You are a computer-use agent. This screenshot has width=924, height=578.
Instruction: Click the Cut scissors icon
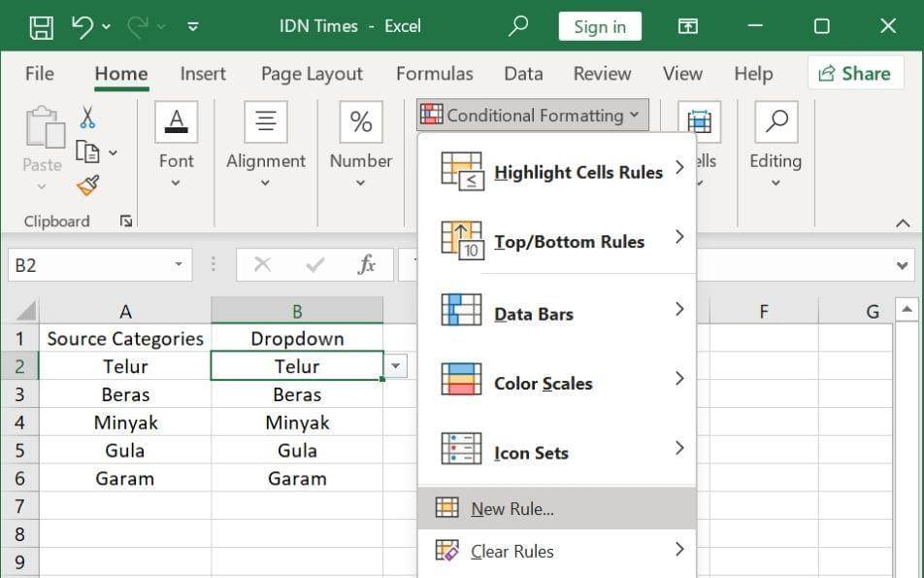point(85,117)
